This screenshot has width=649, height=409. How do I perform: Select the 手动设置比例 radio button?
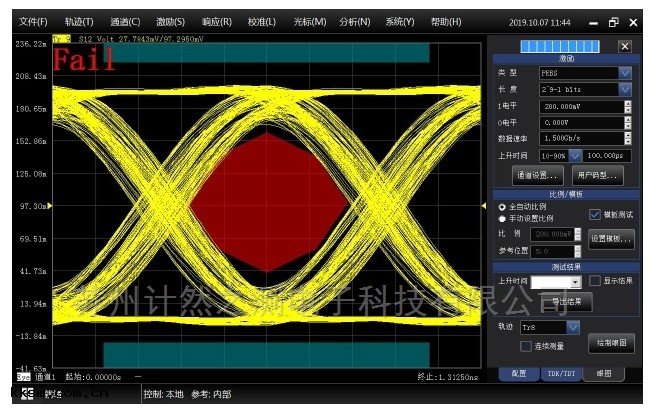[502, 218]
